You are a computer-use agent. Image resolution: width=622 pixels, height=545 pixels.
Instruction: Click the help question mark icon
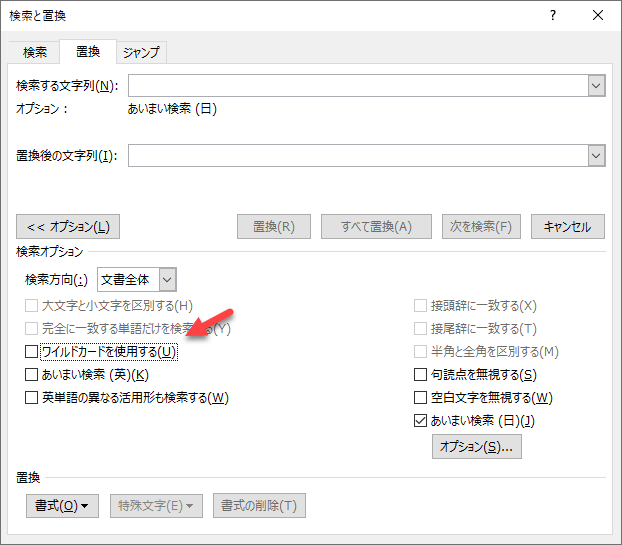553,16
